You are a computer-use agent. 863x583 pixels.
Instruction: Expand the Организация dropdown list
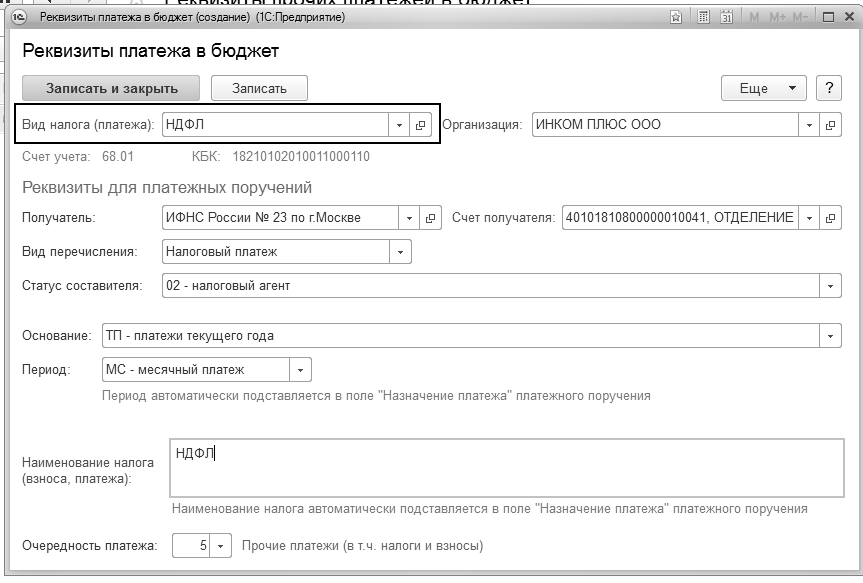[x=808, y=125]
